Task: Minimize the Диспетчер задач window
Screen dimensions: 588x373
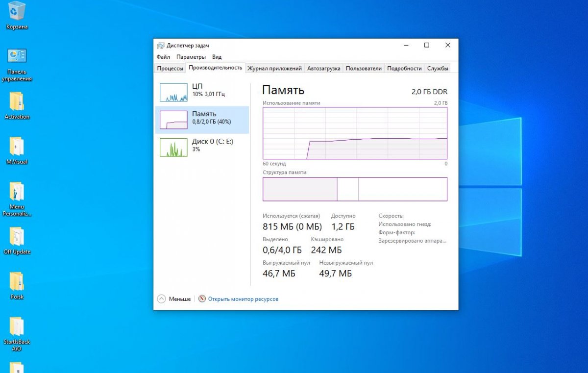Action: tap(406, 45)
